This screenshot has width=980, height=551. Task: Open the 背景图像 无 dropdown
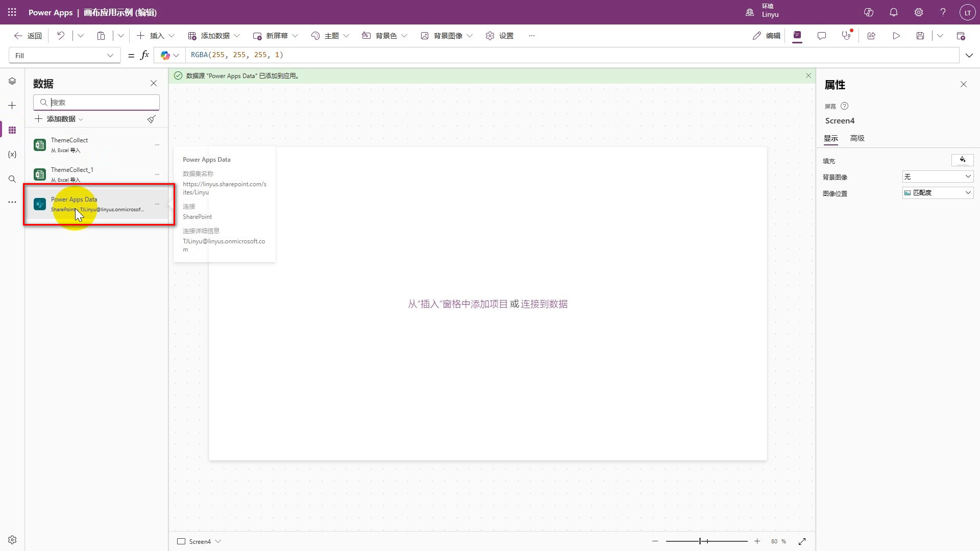(x=938, y=177)
